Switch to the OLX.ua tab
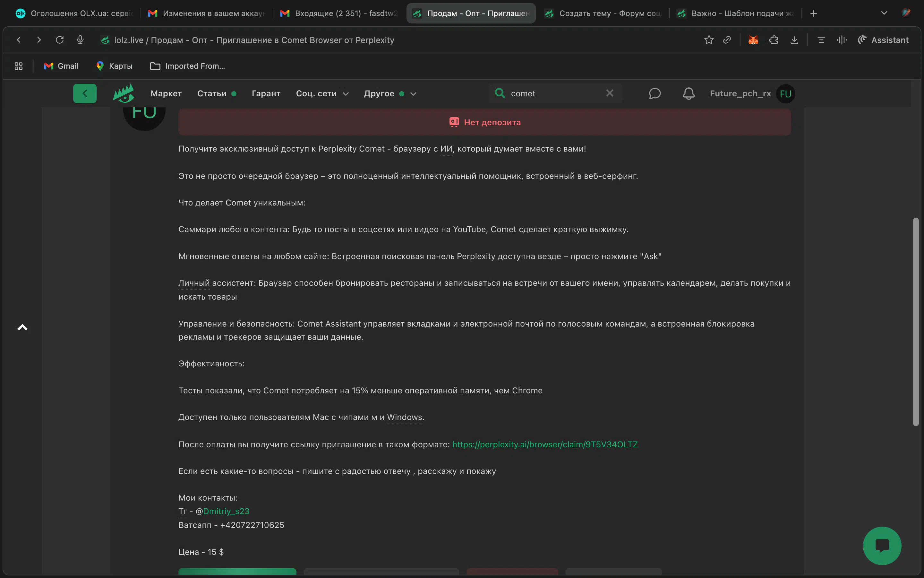This screenshot has width=924, height=578. click(75, 13)
